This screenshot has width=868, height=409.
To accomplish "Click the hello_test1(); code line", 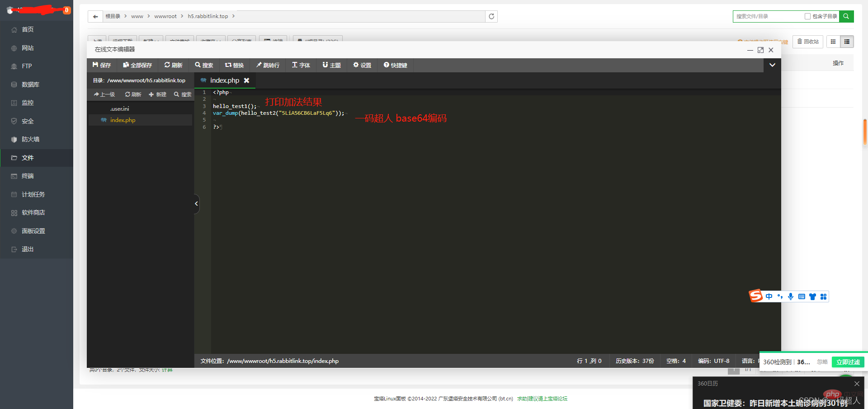I will coord(235,106).
